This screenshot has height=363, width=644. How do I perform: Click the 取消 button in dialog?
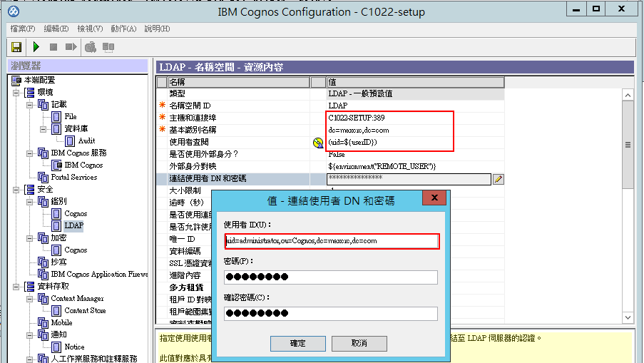[359, 343]
